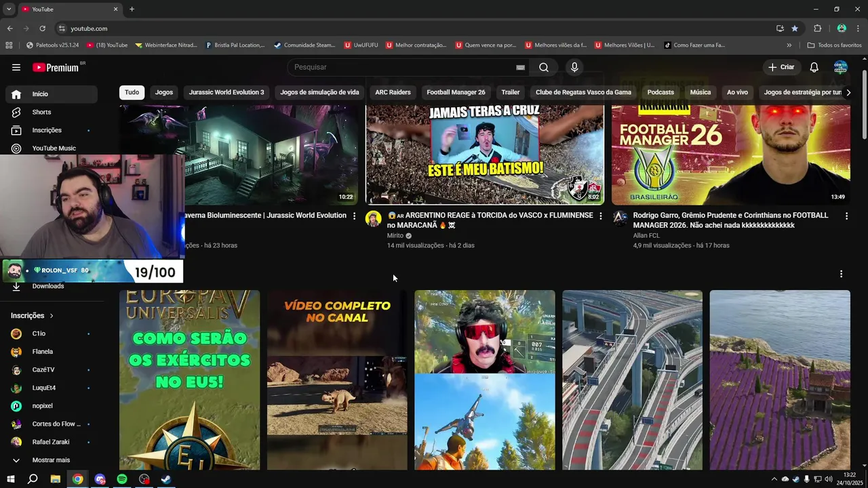The height and width of the screenshot is (488, 868).
Task: Select the Tudo filter chip
Action: [132, 92]
